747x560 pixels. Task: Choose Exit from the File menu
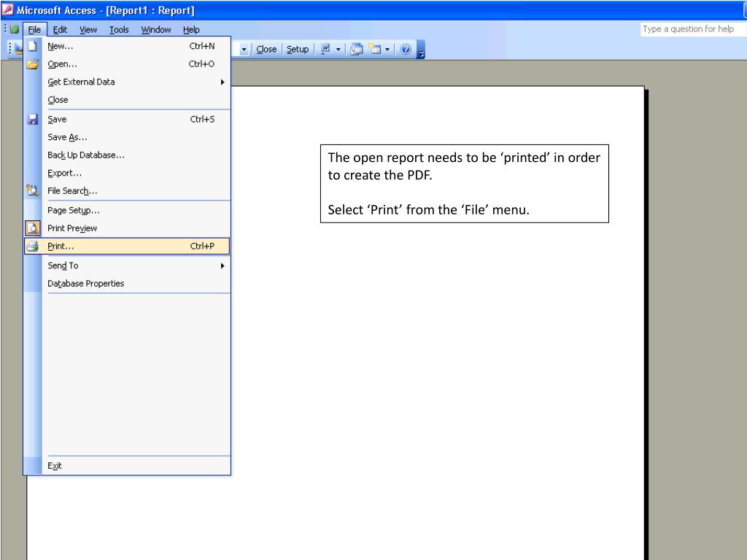point(127,466)
